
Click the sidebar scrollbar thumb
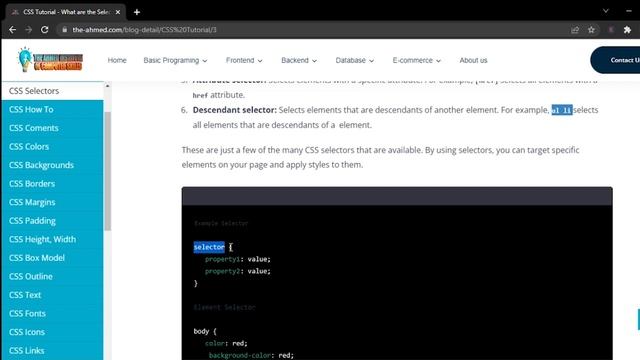pos(108,171)
